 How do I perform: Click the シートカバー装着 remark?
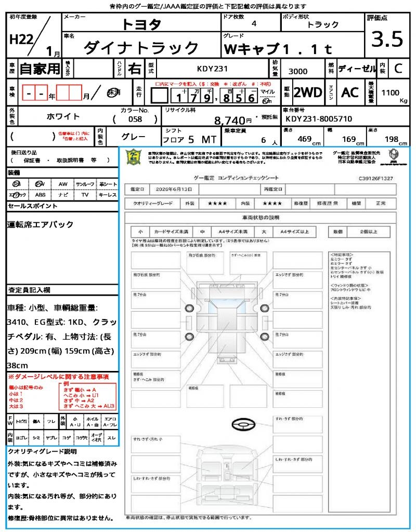tap(345, 303)
